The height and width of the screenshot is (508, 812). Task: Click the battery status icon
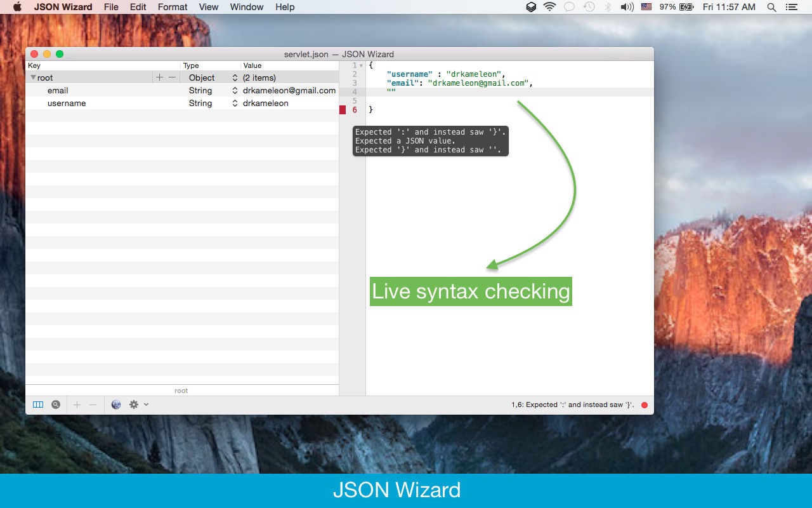click(686, 7)
